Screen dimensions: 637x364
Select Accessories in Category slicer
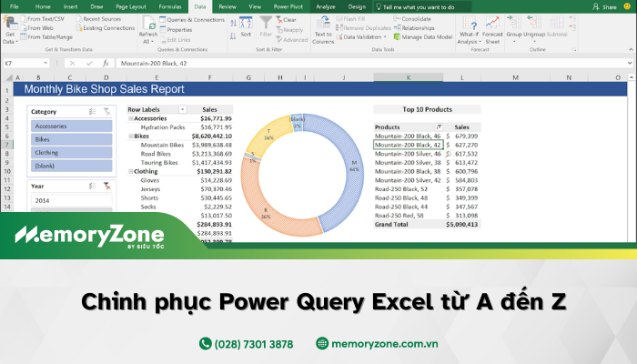[x=72, y=126]
